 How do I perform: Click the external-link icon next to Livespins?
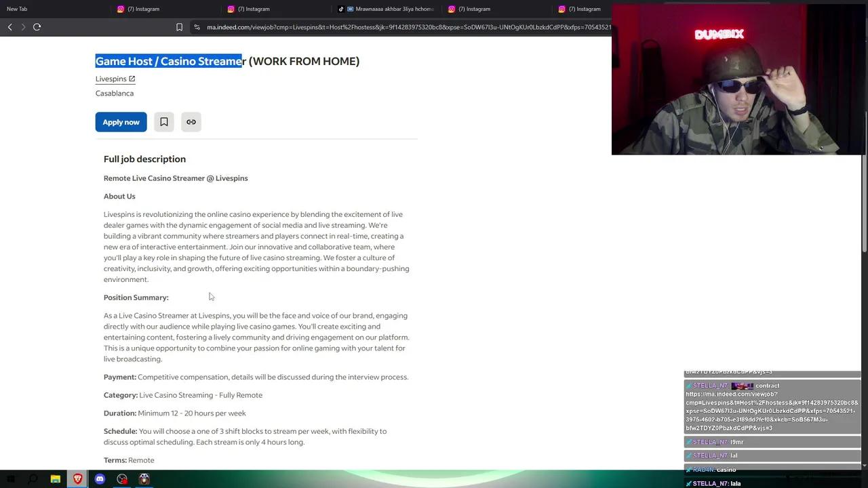[x=132, y=79]
